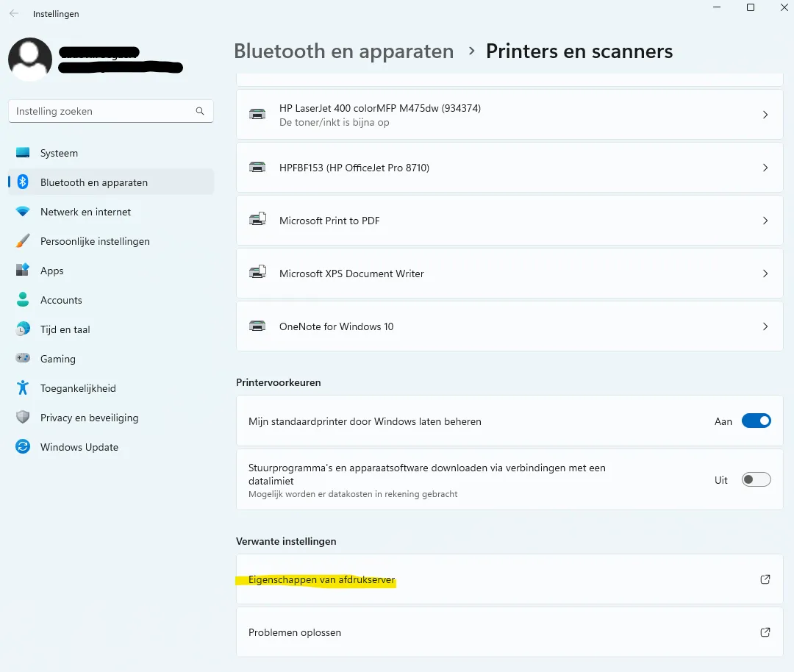Click the "De toner/inkt is bijna op" status
The height and width of the screenshot is (672, 794).
pyautogui.click(x=335, y=122)
